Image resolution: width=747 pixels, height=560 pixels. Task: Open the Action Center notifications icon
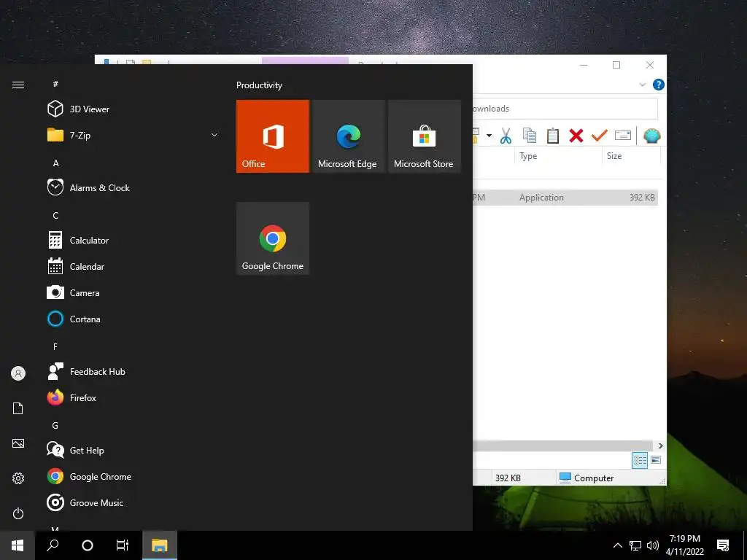click(x=723, y=545)
